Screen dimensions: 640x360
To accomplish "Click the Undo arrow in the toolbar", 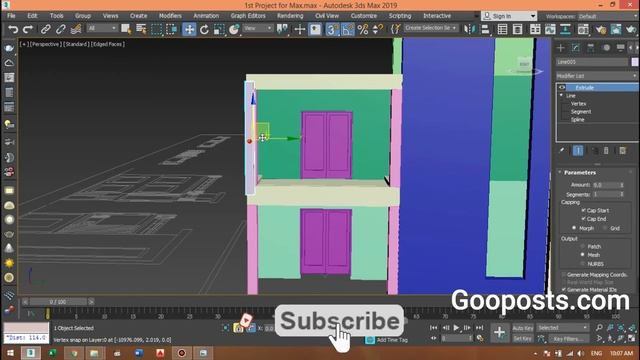I will pos(13,29).
